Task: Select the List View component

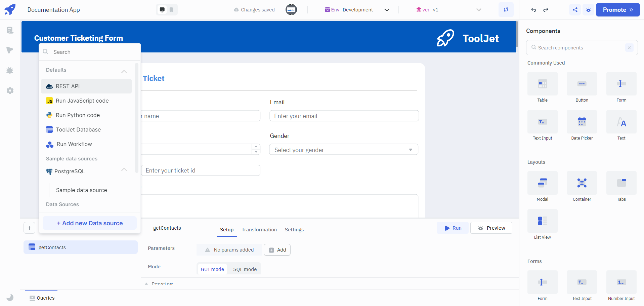Action: pyautogui.click(x=542, y=224)
